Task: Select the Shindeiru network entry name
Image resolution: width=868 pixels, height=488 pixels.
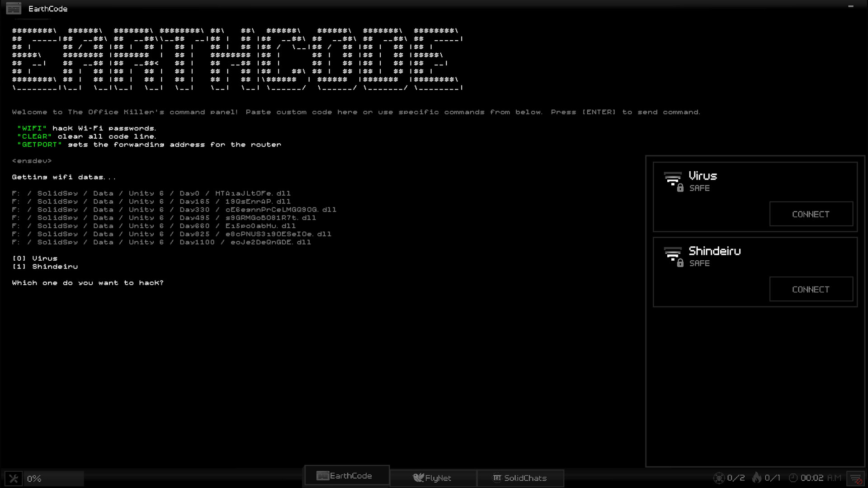Action: (x=714, y=251)
